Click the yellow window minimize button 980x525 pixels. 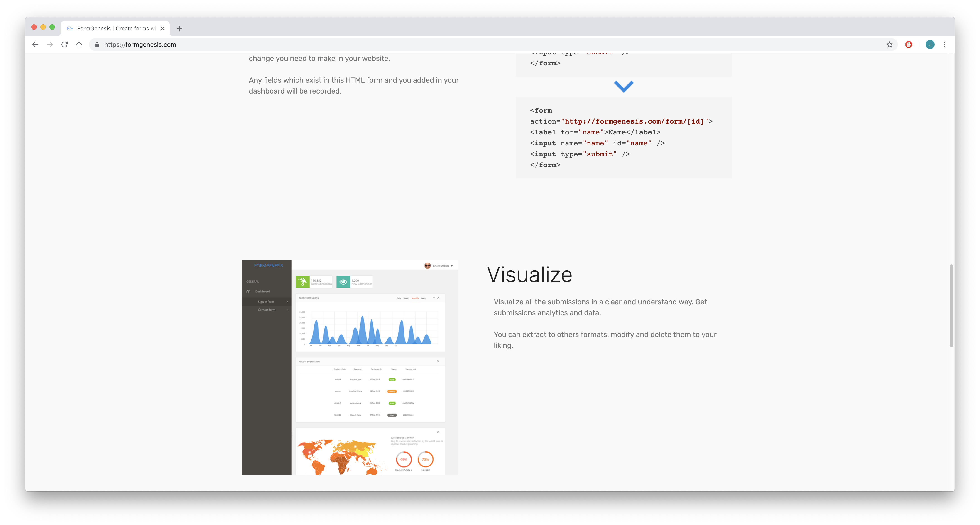pyautogui.click(x=43, y=27)
